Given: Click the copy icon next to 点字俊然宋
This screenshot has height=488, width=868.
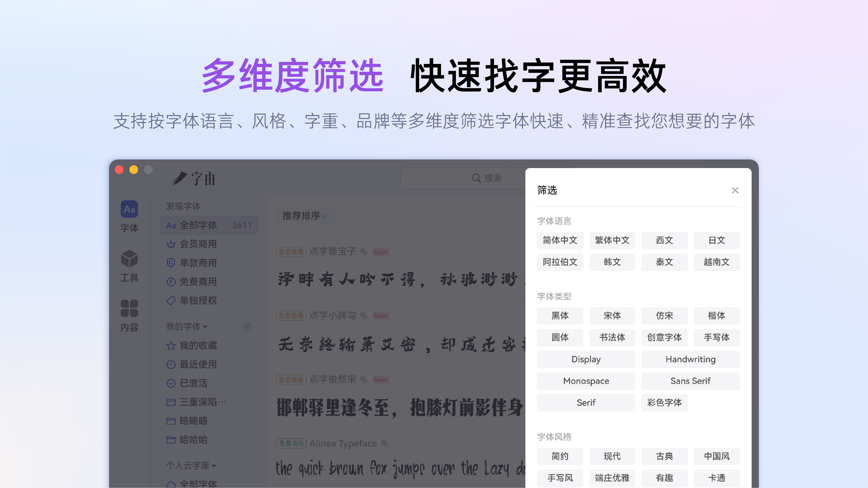Looking at the screenshot, I should click(363, 380).
